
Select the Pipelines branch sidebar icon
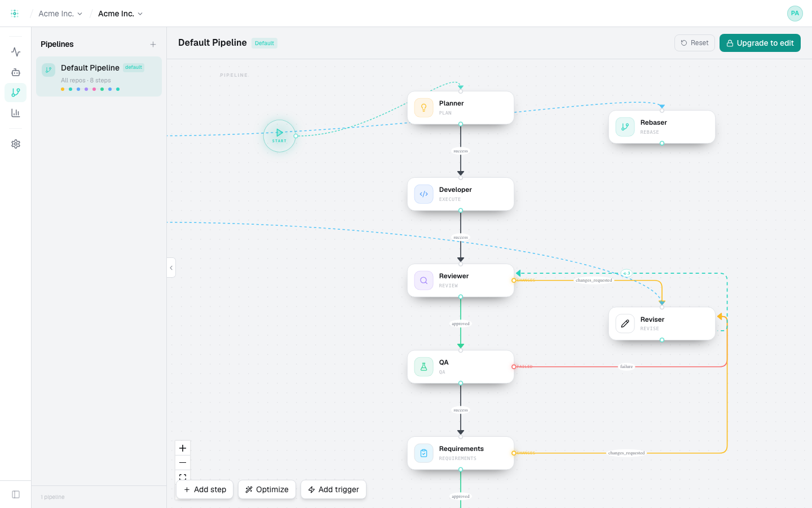coord(16,93)
